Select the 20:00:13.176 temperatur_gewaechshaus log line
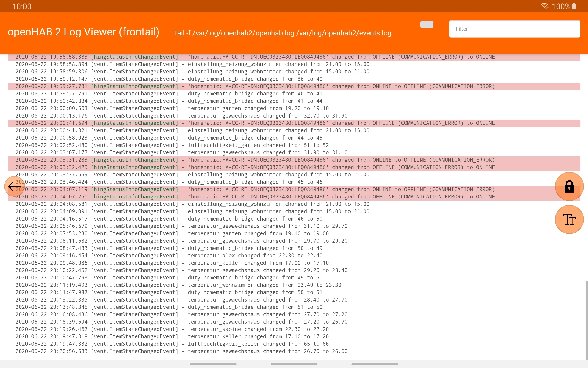The image size is (588, 368). (294, 116)
